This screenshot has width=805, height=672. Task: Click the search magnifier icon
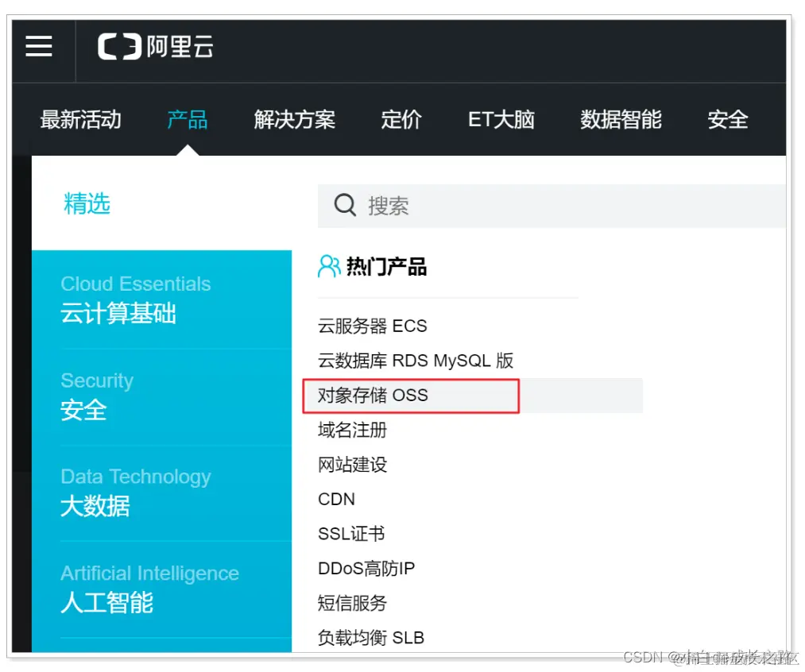click(x=345, y=205)
